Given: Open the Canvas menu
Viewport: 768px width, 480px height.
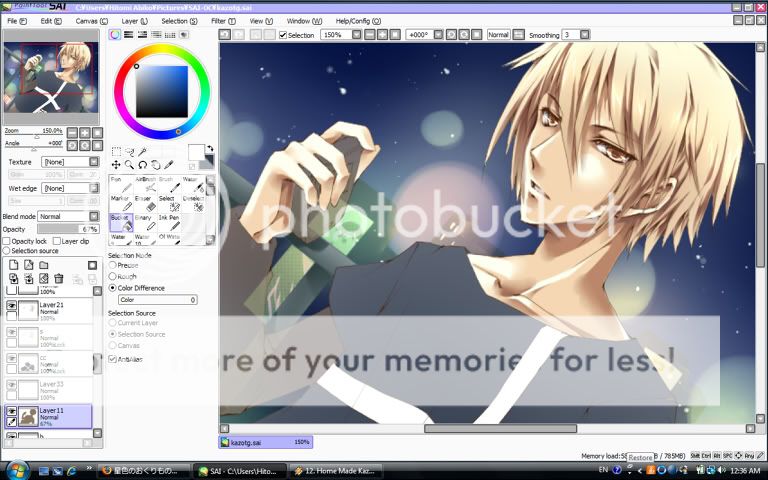Looking at the screenshot, I should [x=92, y=21].
